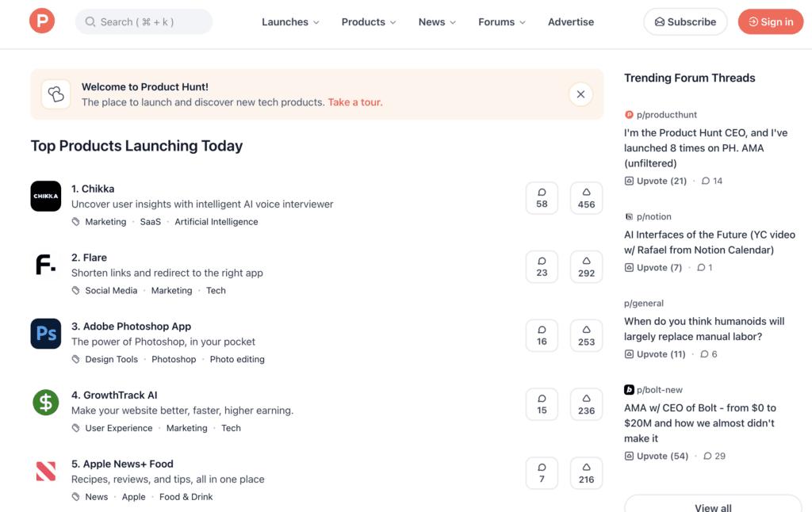Open the Adobe Photoshop App icon
The height and width of the screenshot is (512, 812).
point(46,334)
